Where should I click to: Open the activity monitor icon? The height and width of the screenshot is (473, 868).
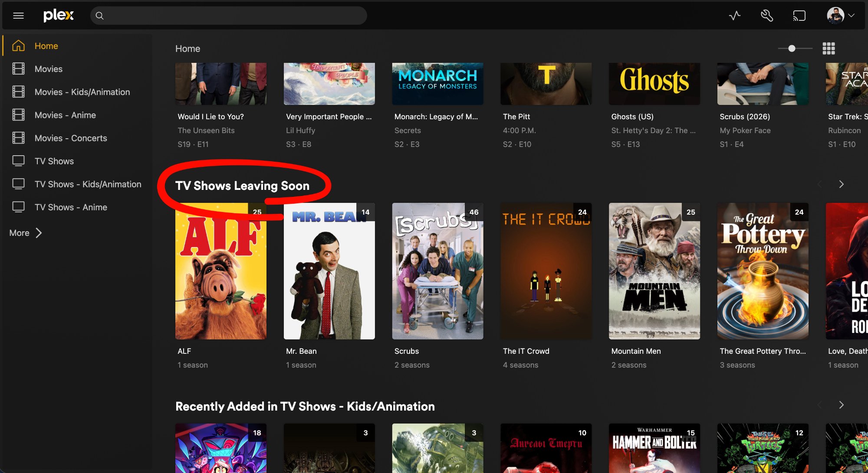pyautogui.click(x=734, y=15)
